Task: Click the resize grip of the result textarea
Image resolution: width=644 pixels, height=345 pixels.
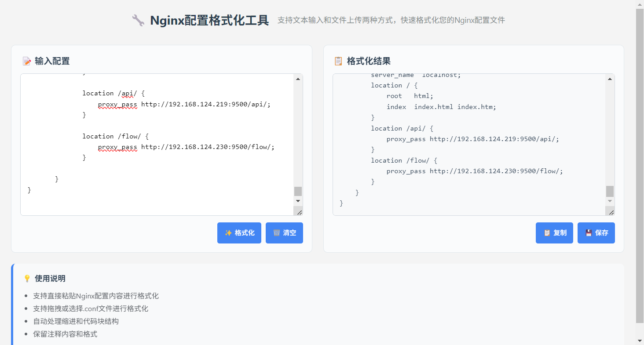Action: 611,212
